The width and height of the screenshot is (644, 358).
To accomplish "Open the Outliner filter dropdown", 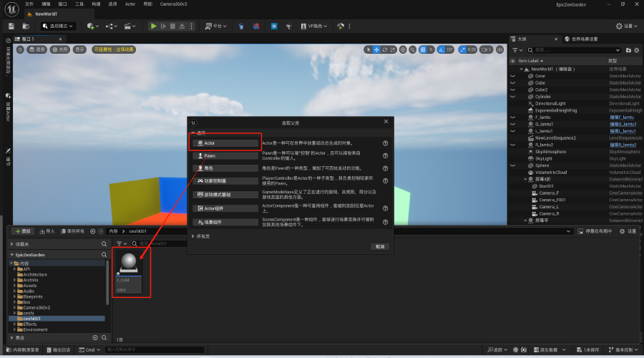I will [517, 50].
